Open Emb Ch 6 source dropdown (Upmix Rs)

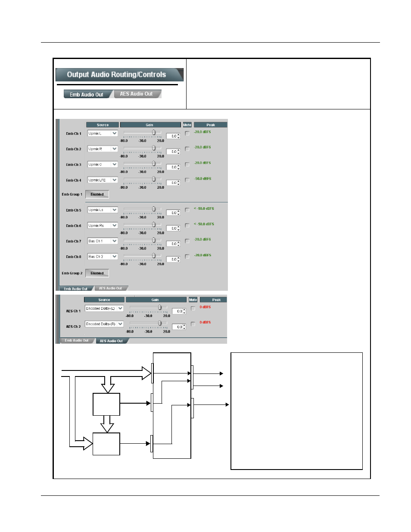point(103,226)
